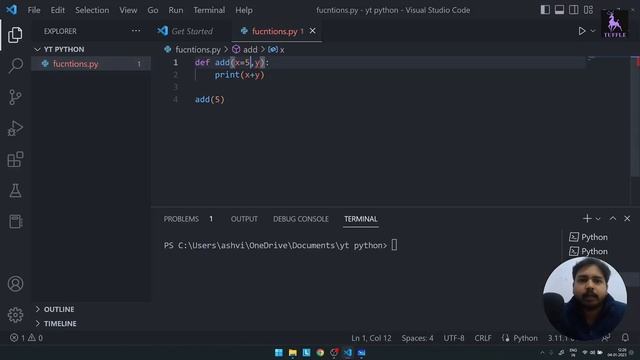Click print(x+y) on line 2
The image size is (640, 360).
point(240,75)
